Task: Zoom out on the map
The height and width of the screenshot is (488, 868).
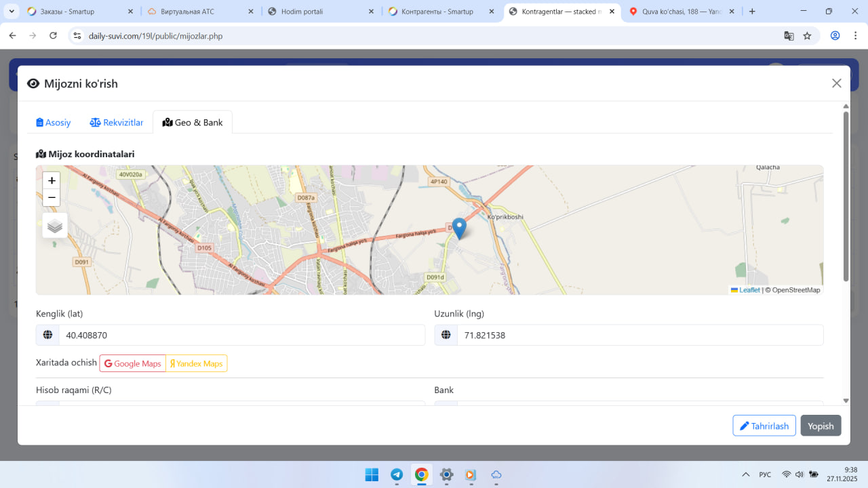Action: click(x=52, y=198)
